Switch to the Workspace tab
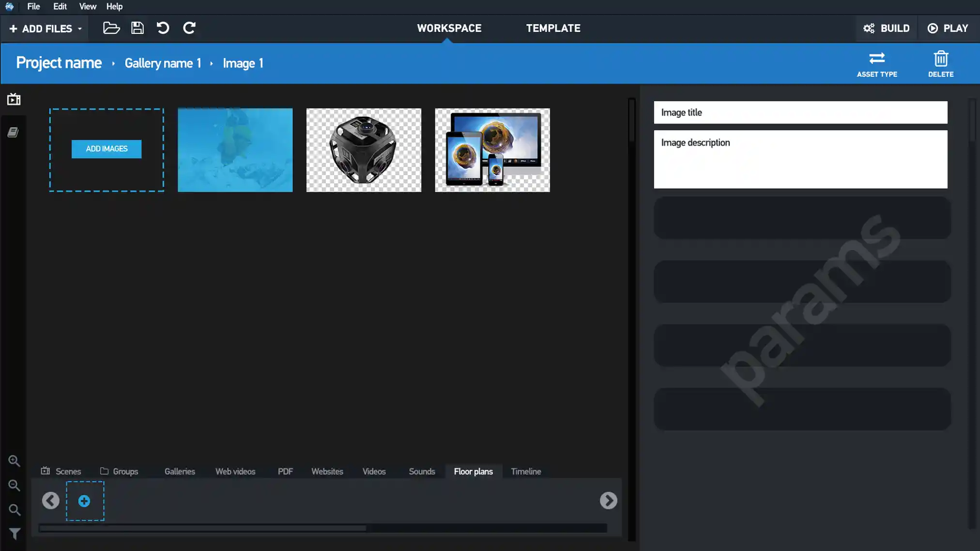Image resolution: width=980 pixels, height=551 pixels. click(x=449, y=28)
